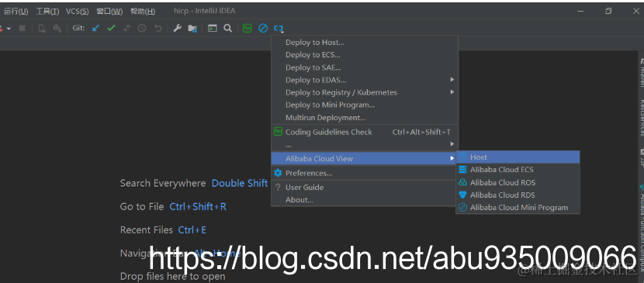Image resolution: width=644 pixels, height=283 pixels.
Task: Click the Git compare branches icon
Action: pos(127,28)
